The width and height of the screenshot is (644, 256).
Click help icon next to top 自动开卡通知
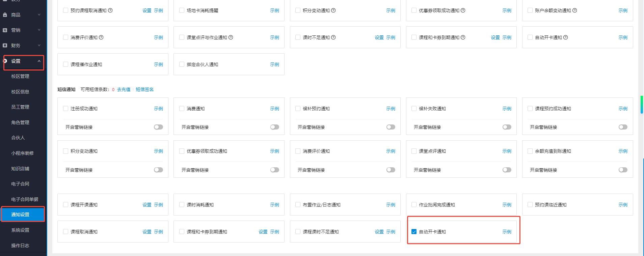pos(565,37)
